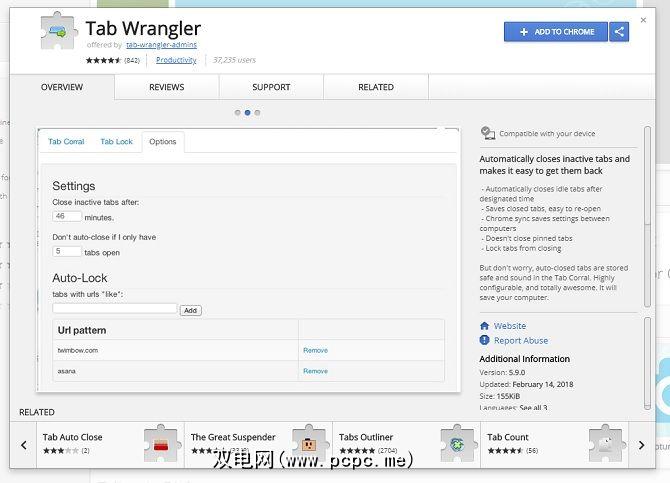Select the Options tab in screenshot
The image size is (670, 483).
pos(163,142)
